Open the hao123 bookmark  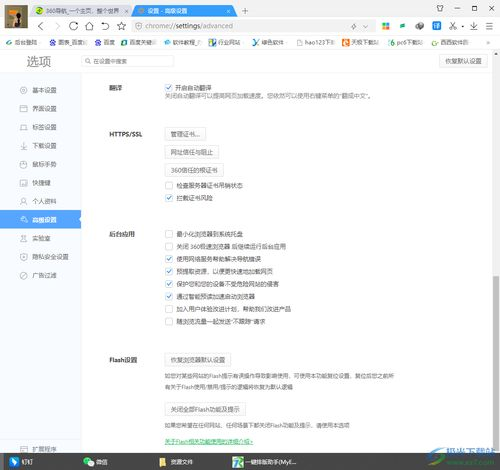[x=315, y=43]
